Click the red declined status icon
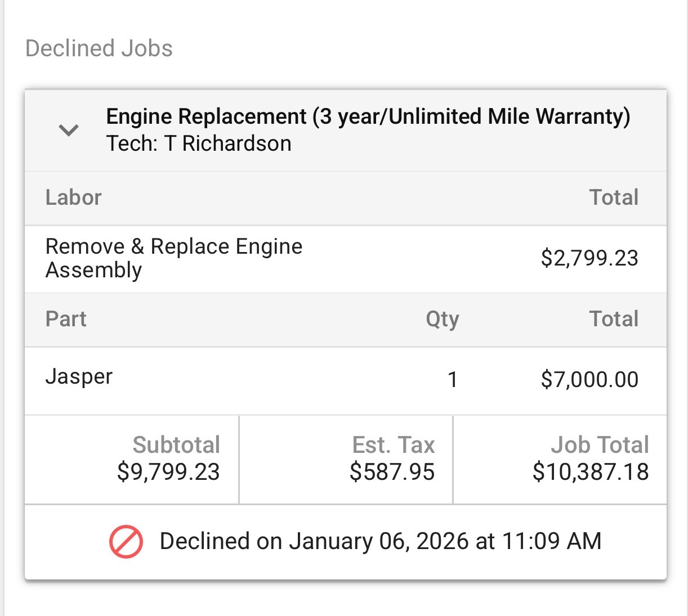 click(x=126, y=542)
